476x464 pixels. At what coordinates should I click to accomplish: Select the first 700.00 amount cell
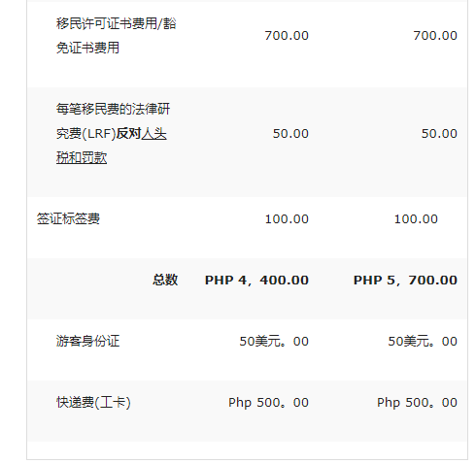click(x=287, y=36)
